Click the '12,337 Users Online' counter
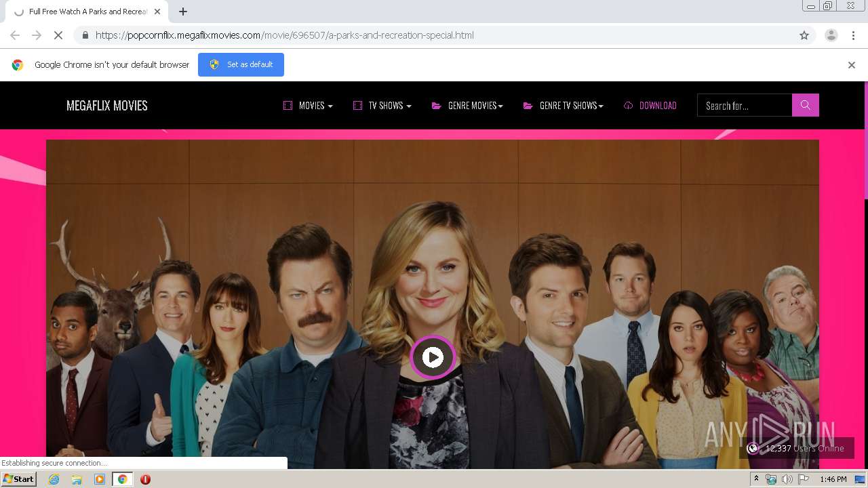Viewport: 868px width, 488px height. pyautogui.click(x=797, y=448)
